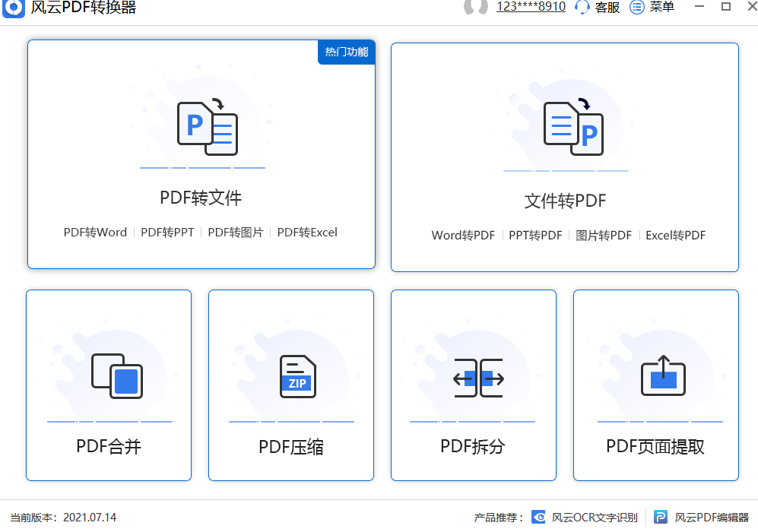Screen dimensions: 758x532
Task: Click the 风云OCR文字识别 eye icon
Action: (x=538, y=517)
